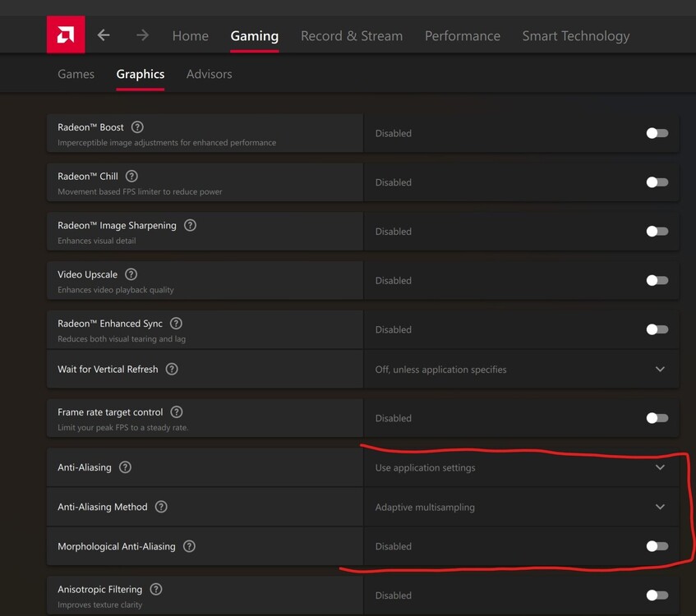Switch to the Performance tab

point(462,36)
